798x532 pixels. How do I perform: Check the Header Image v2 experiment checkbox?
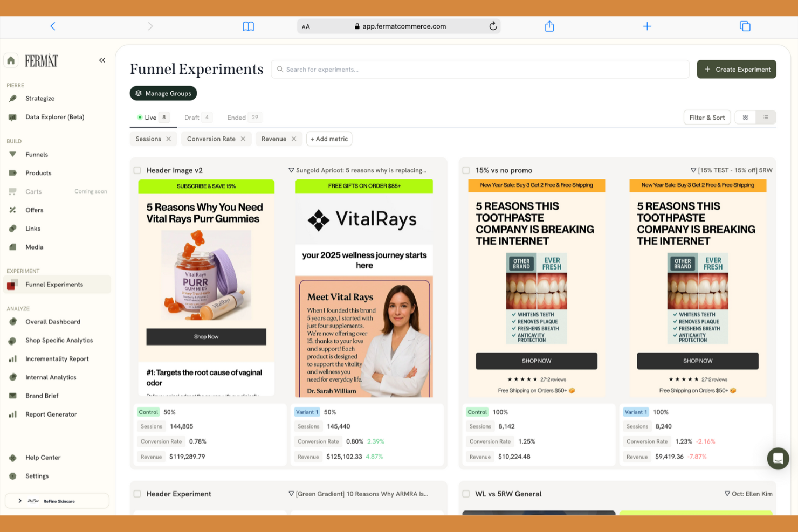[x=137, y=170]
